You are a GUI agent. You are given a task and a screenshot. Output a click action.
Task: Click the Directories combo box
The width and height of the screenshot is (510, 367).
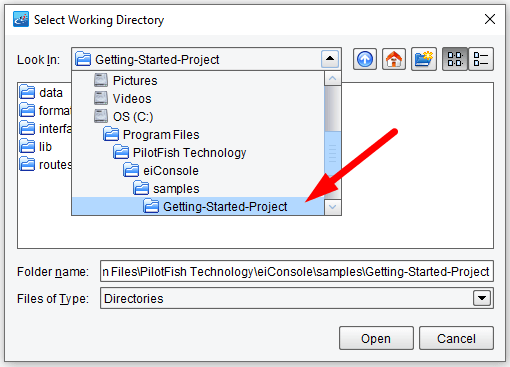coord(297,298)
